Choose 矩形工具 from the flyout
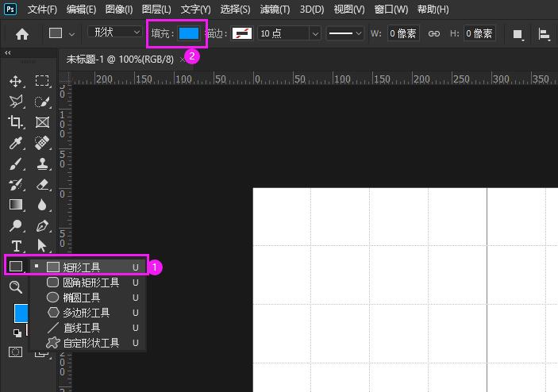The width and height of the screenshot is (558, 392). pyautogui.click(x=88, y=267)
